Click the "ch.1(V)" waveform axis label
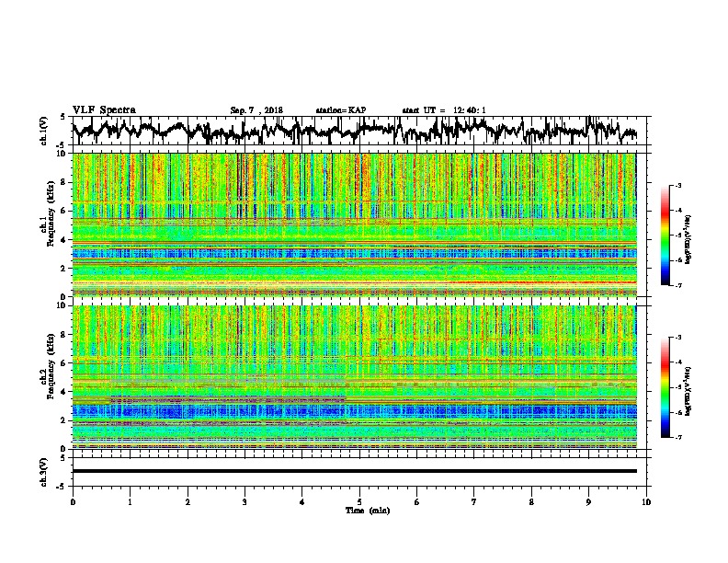 click(x=44, y=131)
